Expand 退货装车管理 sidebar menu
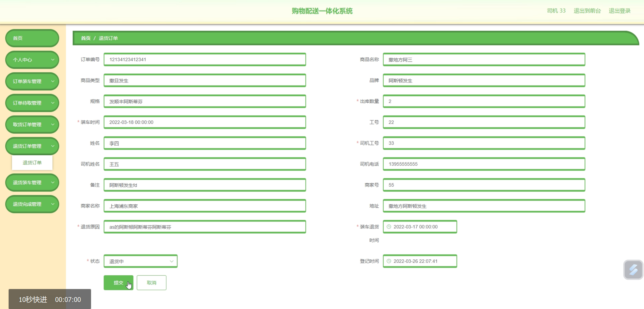 point(32,182)
